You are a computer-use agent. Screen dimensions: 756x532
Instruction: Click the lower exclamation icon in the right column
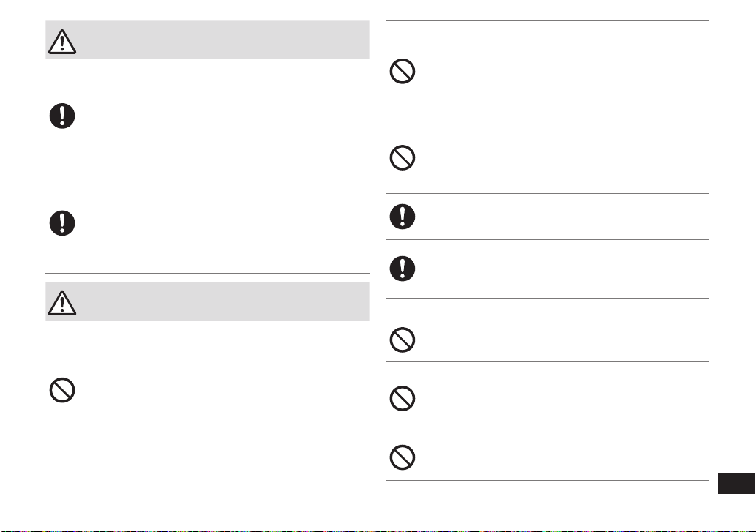[402, 269]
